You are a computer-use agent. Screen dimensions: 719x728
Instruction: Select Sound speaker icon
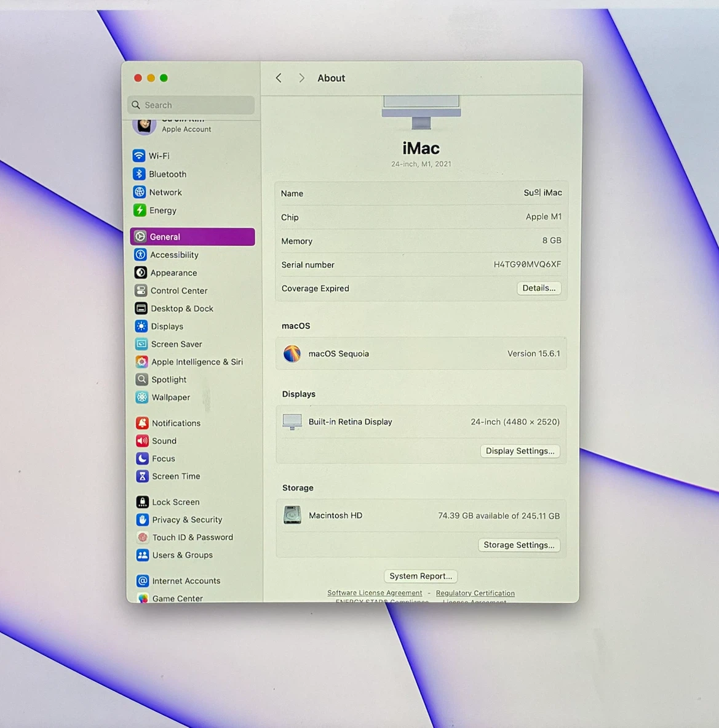click(x=143, y=441)
